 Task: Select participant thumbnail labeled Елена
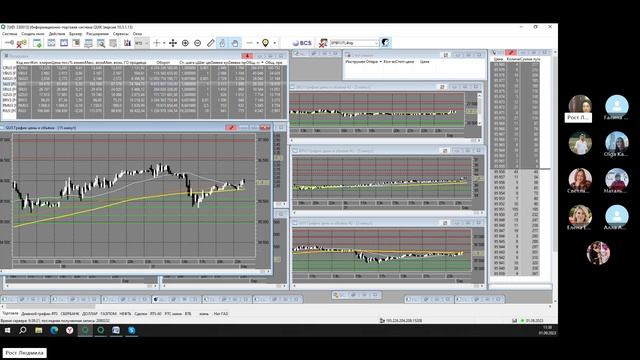(x=580, y=217)
